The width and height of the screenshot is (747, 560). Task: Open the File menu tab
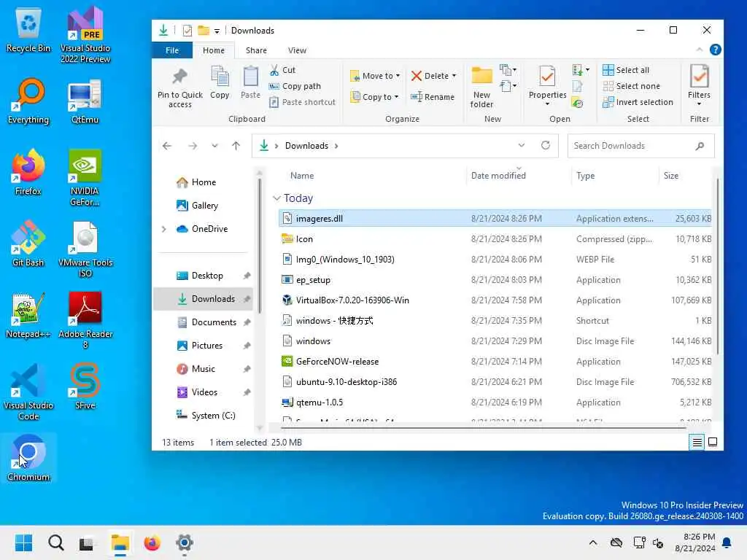pos(172,50)
